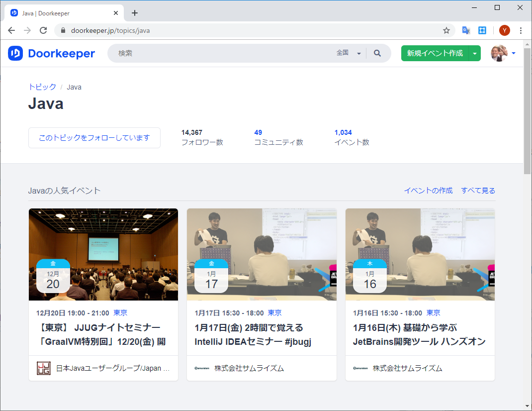Click the vertical scrollbar thumb

coord(527,111)
